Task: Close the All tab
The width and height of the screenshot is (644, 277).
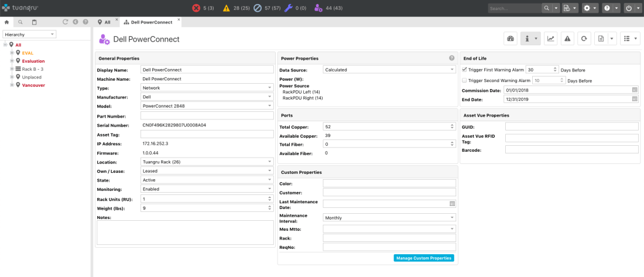Action: 117,19
